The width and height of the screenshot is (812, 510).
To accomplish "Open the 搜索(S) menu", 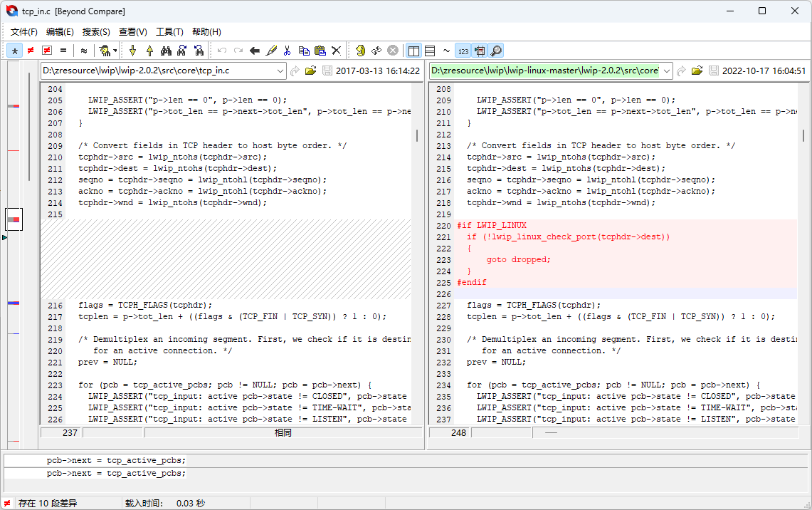I will pyautogui.click(x=96, y=32).
